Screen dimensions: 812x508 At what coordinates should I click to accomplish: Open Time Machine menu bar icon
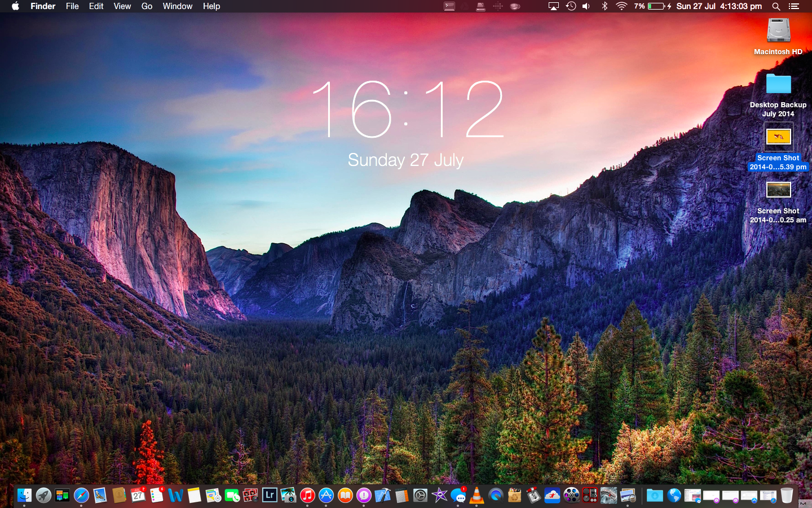click(571, 6)
